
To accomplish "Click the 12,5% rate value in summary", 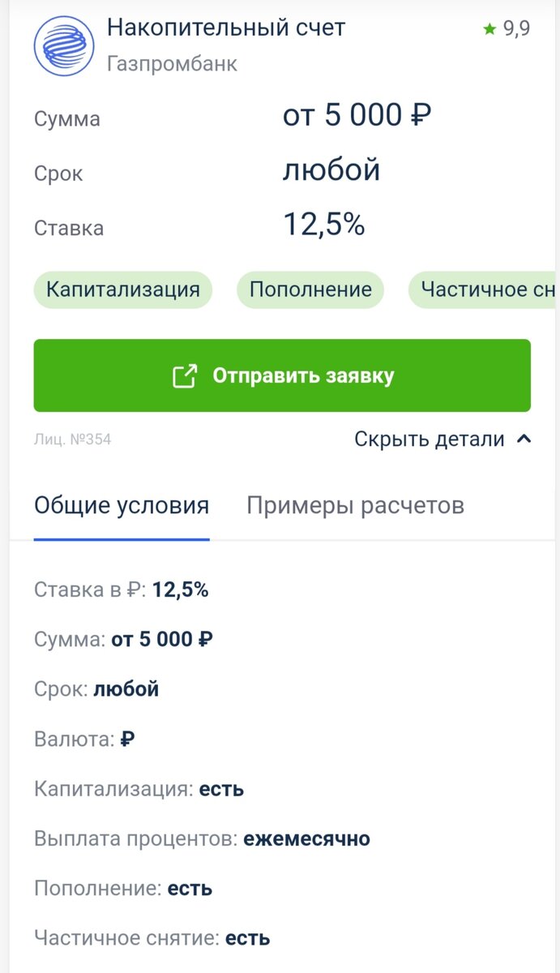I will pos(323,225).
